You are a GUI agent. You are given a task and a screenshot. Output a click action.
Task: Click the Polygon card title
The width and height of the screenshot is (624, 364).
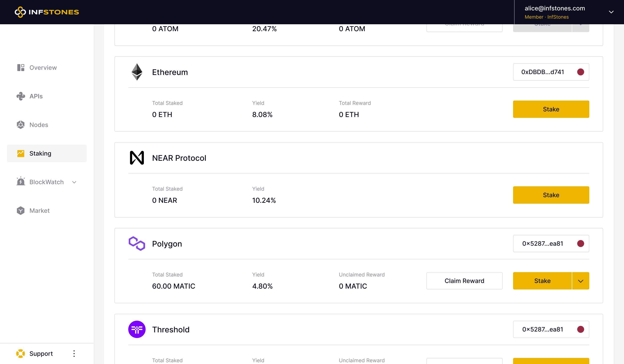(167, 244)
